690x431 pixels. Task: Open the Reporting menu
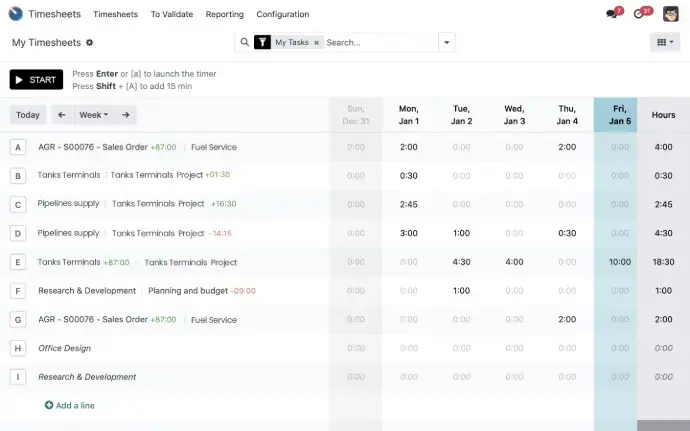[224, 14]
